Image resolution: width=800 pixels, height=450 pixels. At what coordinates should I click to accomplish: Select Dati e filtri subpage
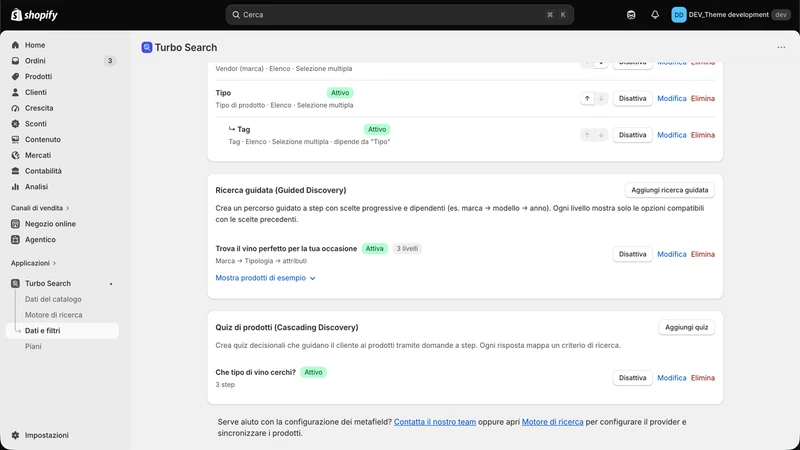coord(62,331)
